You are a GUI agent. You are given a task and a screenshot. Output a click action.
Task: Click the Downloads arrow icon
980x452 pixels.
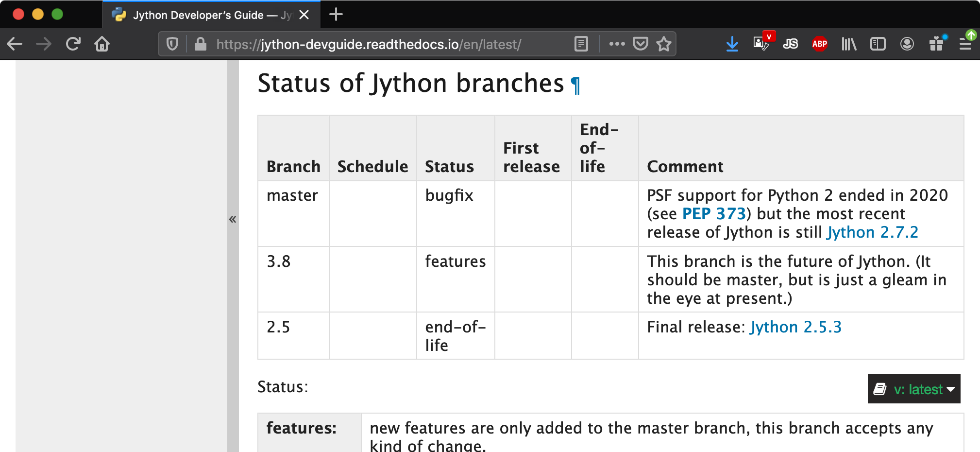click(x=732, y=44)
